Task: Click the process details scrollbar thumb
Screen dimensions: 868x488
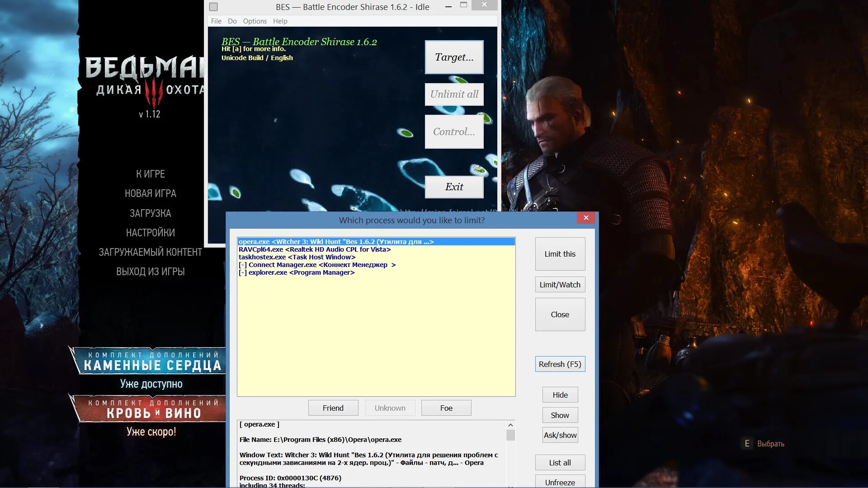Action: pyautogui.click(x=510, y=435)
